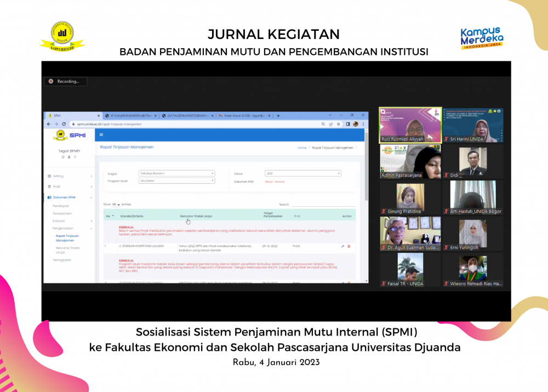Screen dimensions: 548x392
Task: Click the Setting gear icon in sidebar
Action: (49, 176)
